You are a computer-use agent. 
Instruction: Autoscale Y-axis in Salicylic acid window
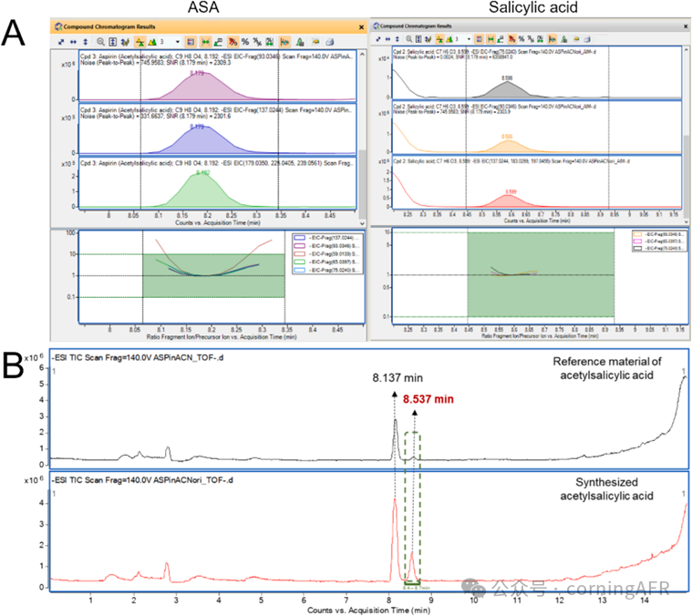pos(398,39)
